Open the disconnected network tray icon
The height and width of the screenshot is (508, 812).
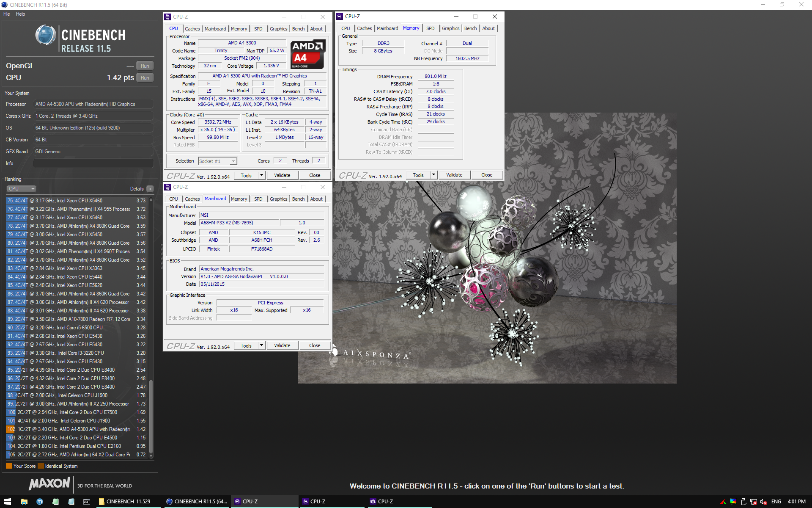pos(753,502)
